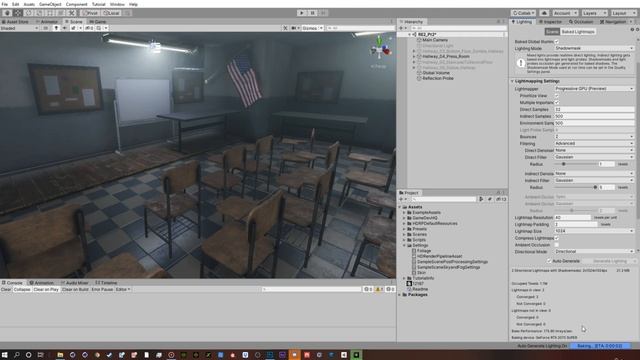Select the custom editor tools icon

(72, 13)
